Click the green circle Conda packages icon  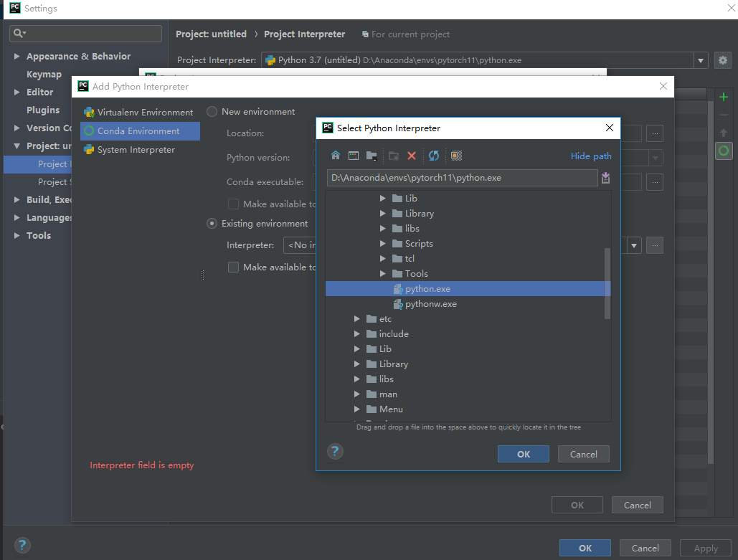pyautogui.click(x=724, y=151)
